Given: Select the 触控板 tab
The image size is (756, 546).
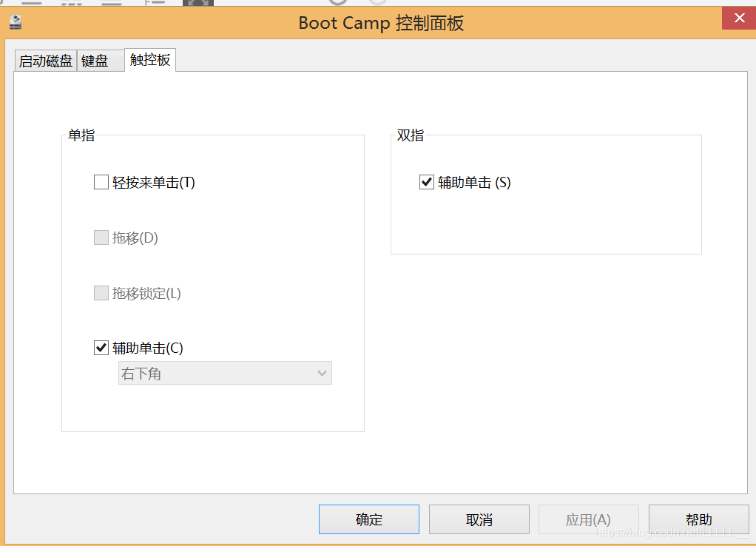Looking at the screenshot, I should coord(150,60).
